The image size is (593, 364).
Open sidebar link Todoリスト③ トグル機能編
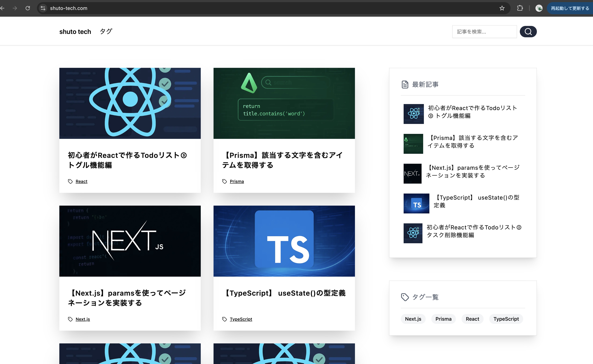tap(472, 112)
